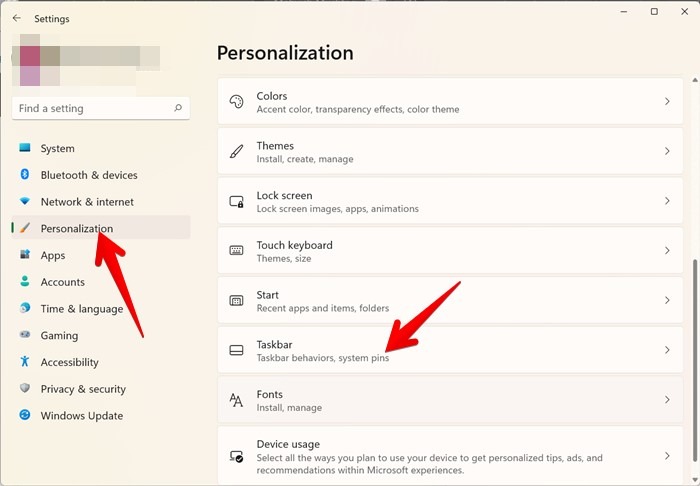This screenshot has width=700, height=486.
Task: Click the Taskbar settings icon
Action: 237,351
